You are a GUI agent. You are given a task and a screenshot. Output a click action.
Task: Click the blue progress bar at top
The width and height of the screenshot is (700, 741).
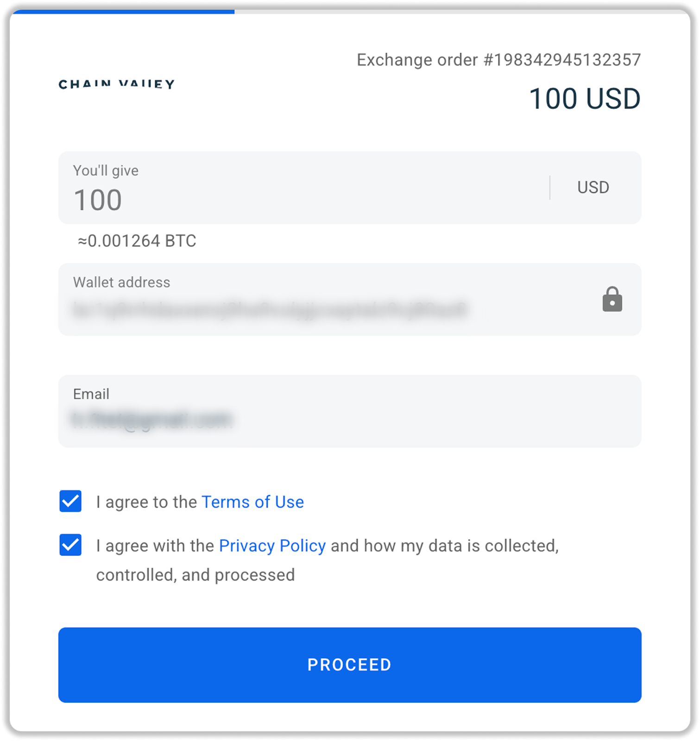pos(122,12)
